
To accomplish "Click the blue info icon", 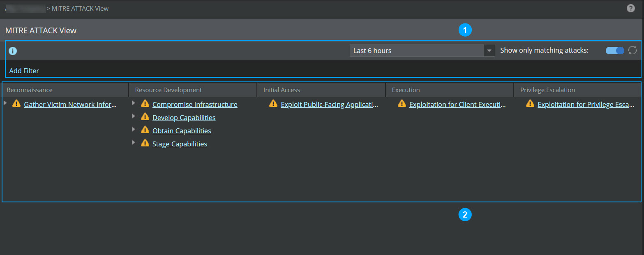I will coord(13,51).
